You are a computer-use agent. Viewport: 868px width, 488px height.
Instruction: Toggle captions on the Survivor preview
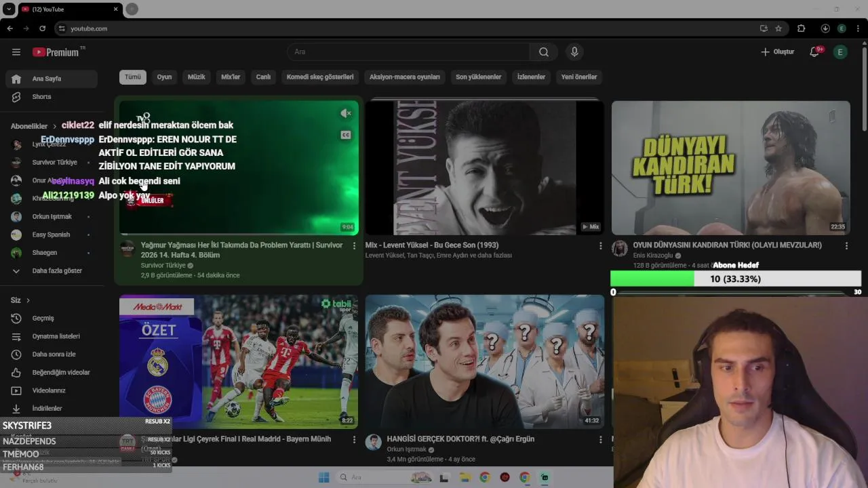(x=346, y=135)
